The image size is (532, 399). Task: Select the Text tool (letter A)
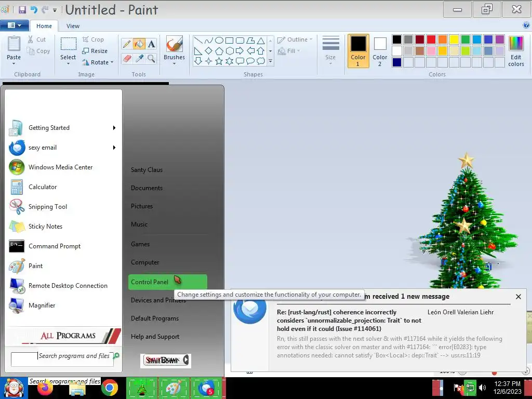point(151,44)
